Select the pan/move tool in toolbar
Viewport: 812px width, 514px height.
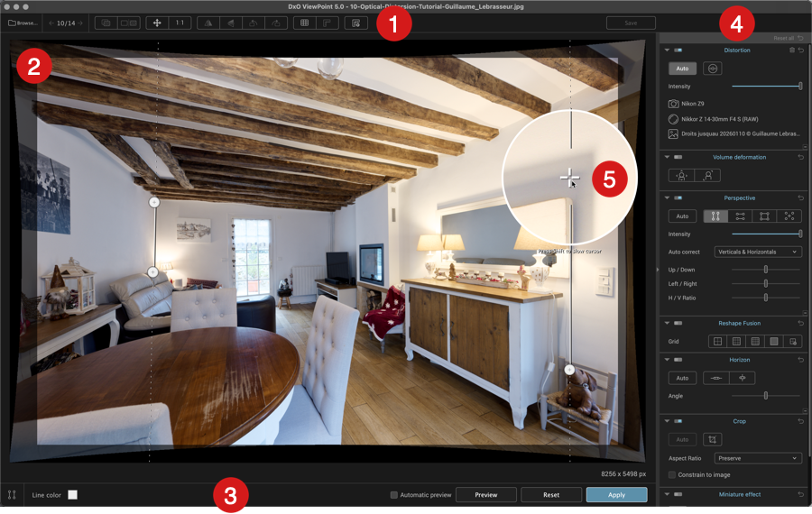[157, 23]
